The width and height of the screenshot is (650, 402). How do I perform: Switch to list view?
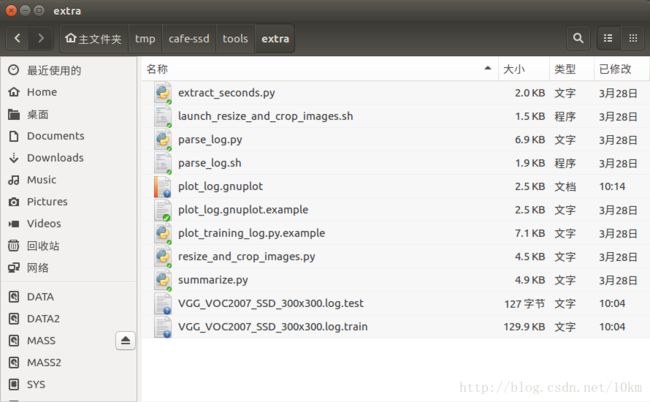pyautogui.click(x=608, y=39)
